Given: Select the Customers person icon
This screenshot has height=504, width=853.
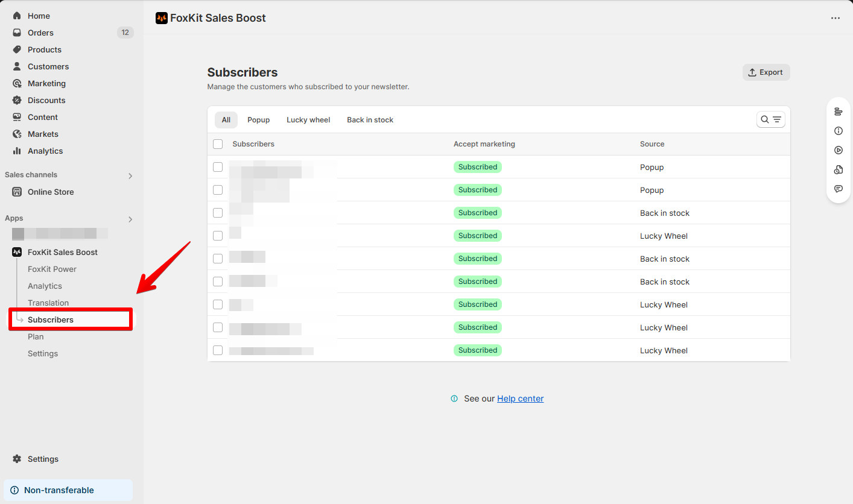Looking at the screenshot, I should coord(17,66).
